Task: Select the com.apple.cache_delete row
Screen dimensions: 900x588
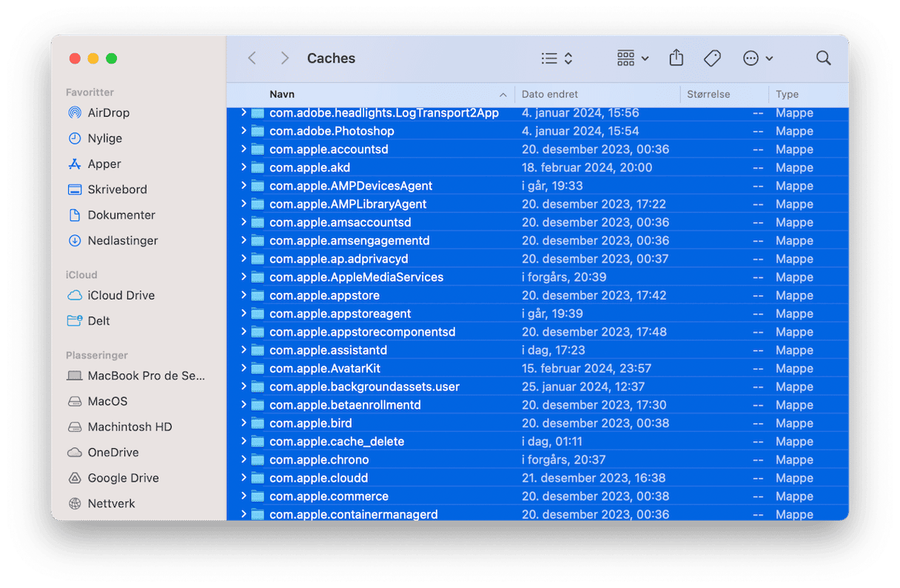Action: click(537, 442)
